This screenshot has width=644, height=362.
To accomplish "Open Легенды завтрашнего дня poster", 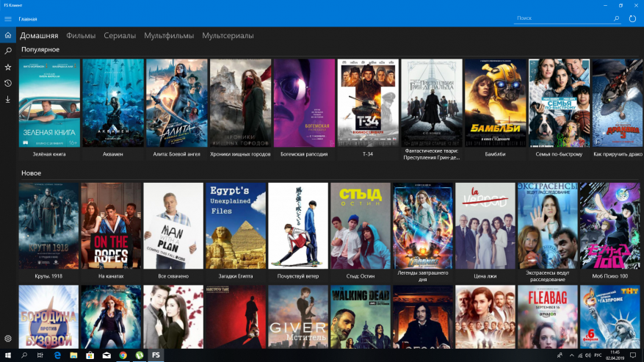I will [423, 225].
